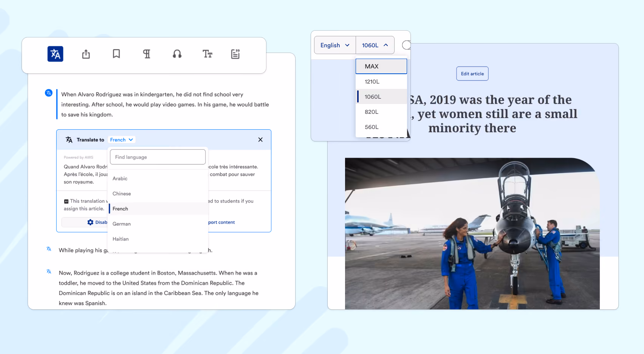644x354 pixels.
Task: Click the paragraph formatting icon
Action: click(x=147, y=54)
